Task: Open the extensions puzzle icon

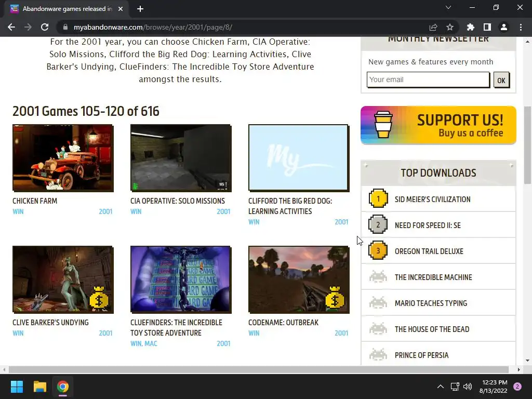Action: (x=471, y=27)
